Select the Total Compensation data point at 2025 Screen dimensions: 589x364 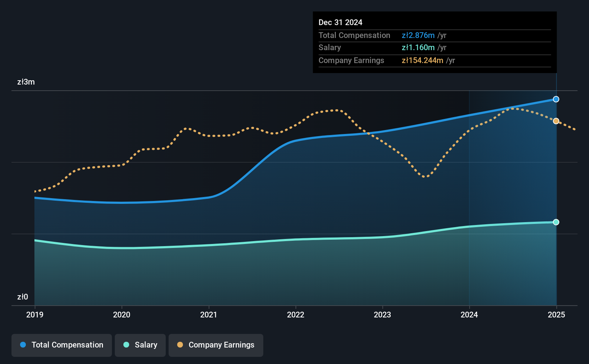(556, 99)
